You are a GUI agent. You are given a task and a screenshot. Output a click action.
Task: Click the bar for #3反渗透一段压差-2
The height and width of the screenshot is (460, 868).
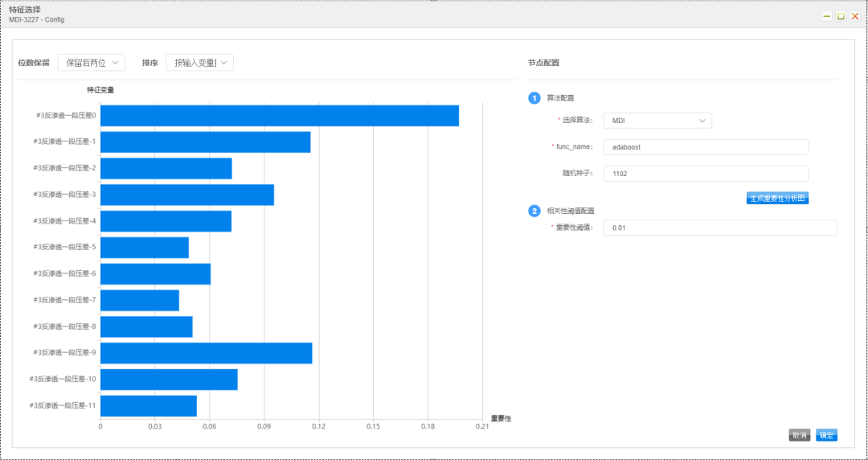click(x=166, y=169)
